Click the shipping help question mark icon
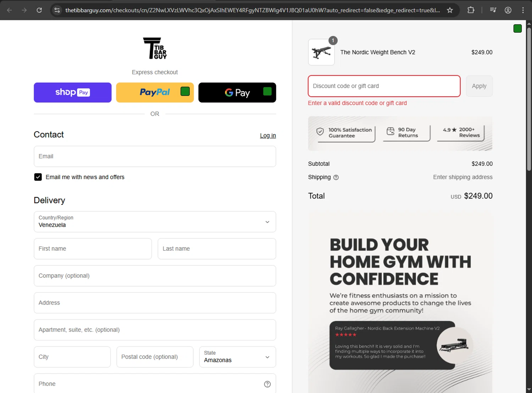Screen dimensions: 532x393 tap(336, 178)
